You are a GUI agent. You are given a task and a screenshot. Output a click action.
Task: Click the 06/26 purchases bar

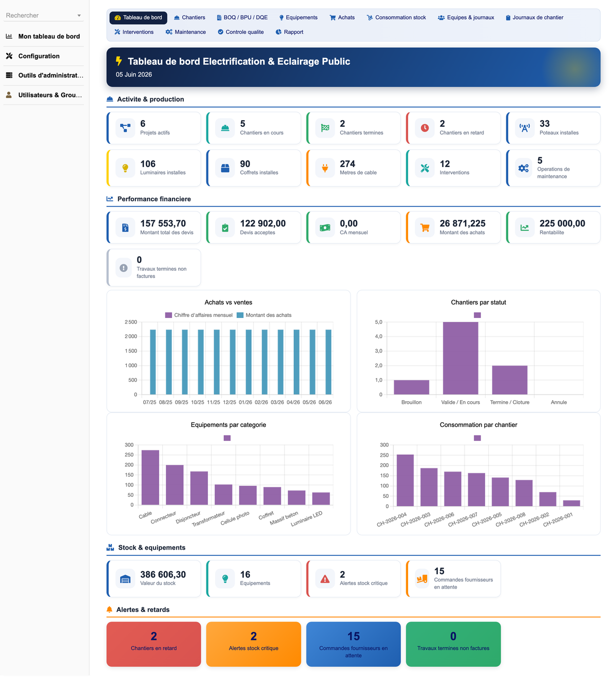pyautogui.click(x=329, y=362)
